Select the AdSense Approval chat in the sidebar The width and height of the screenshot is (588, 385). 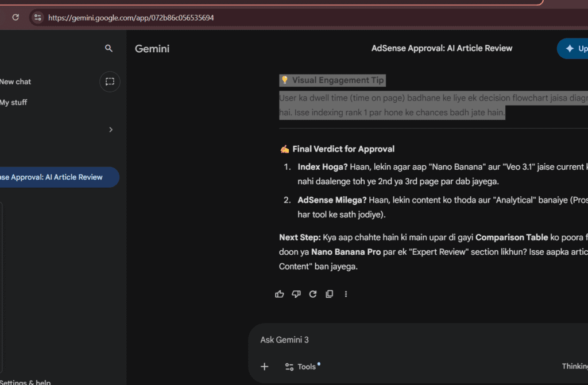[x=52, y=177]
